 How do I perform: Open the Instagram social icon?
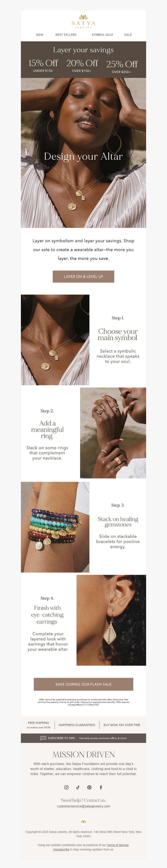coord(66,787)
